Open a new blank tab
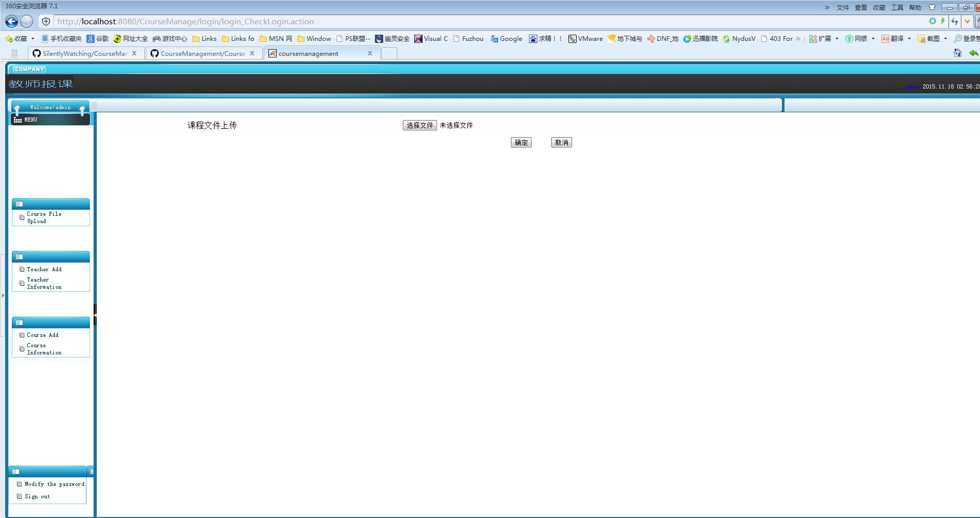 [x=389, y=53]
